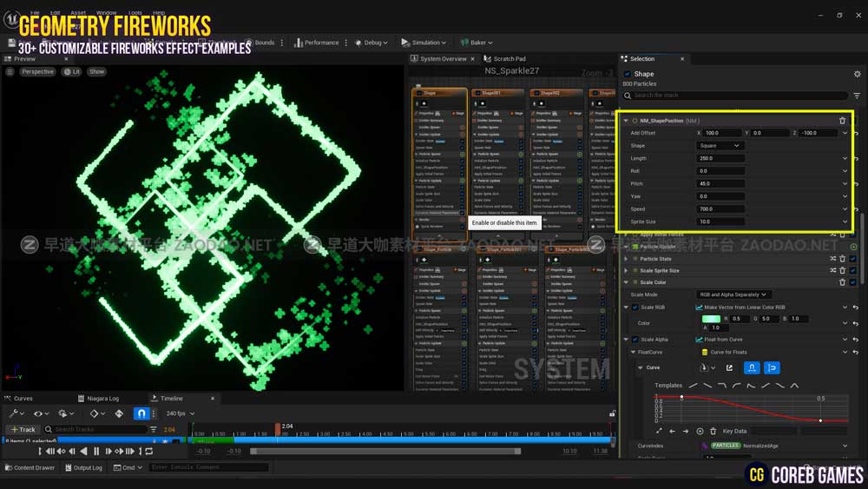Reset Scale RGB value with revert arrow
The image size is (868, 489).
coord(855,307)
